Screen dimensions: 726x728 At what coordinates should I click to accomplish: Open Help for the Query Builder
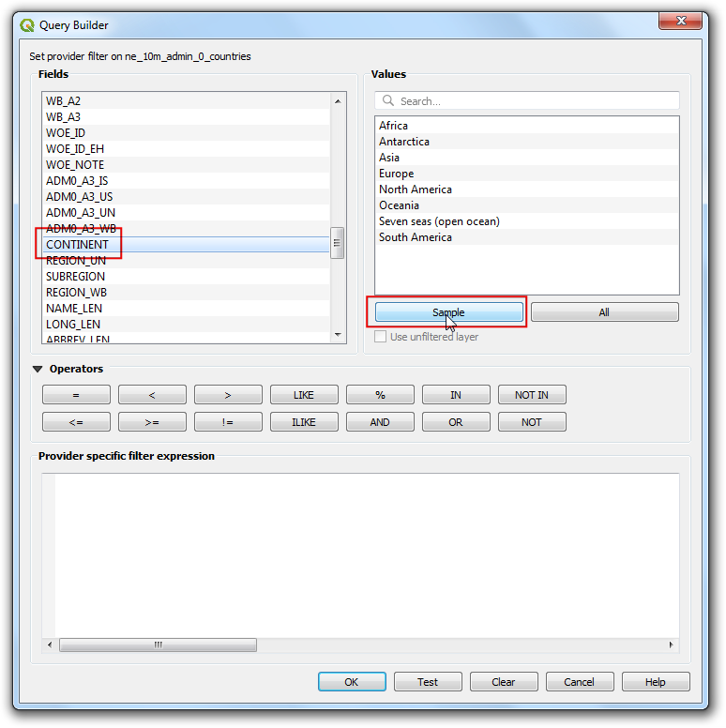pyautogui.click(x=656, y=682)
